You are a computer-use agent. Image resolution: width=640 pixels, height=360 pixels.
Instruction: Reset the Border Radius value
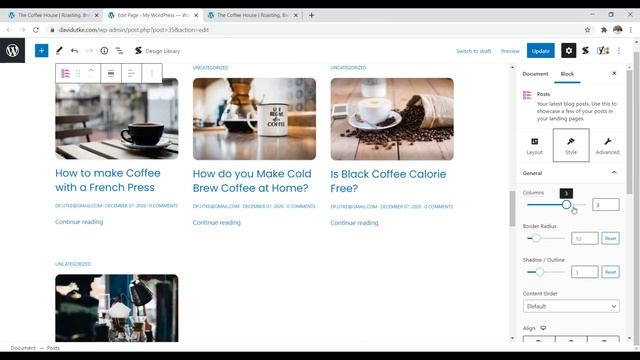[x=610, y=238]
